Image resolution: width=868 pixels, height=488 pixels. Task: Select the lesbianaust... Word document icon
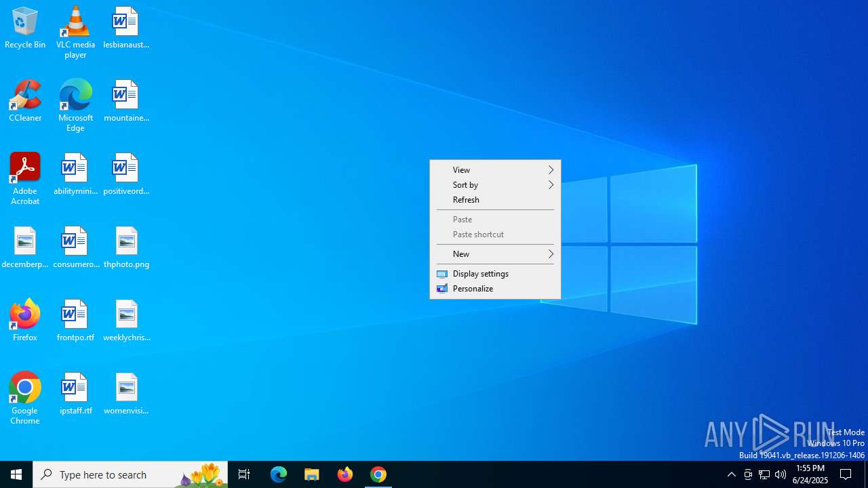pyautogui.click(x=126, y=28)
